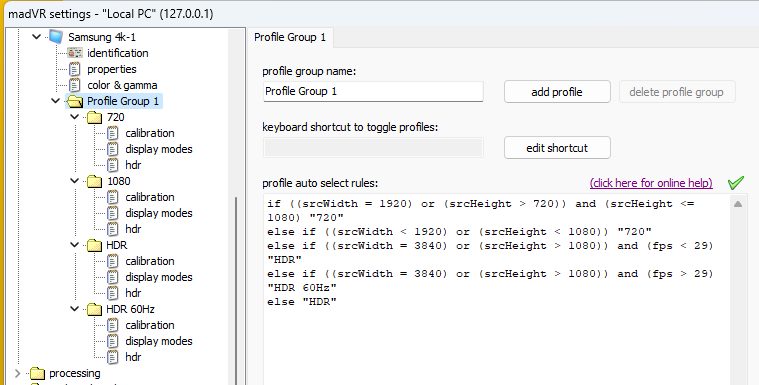Expand the processing node

point(17,373)
